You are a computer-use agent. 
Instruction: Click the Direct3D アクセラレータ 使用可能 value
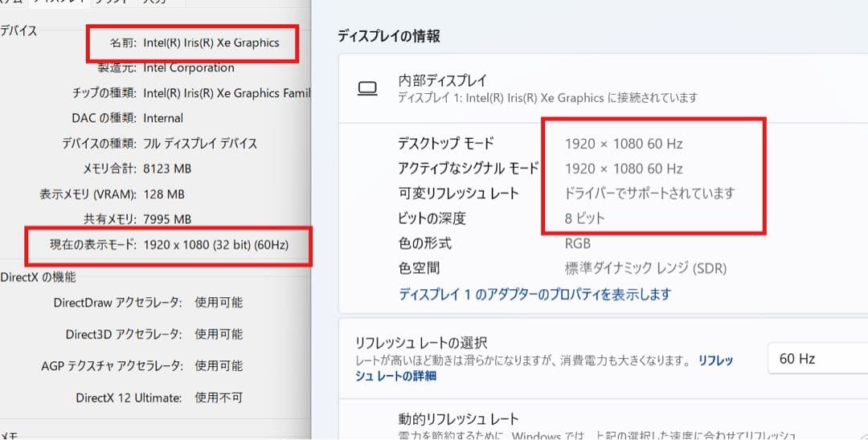click(219, 335)
